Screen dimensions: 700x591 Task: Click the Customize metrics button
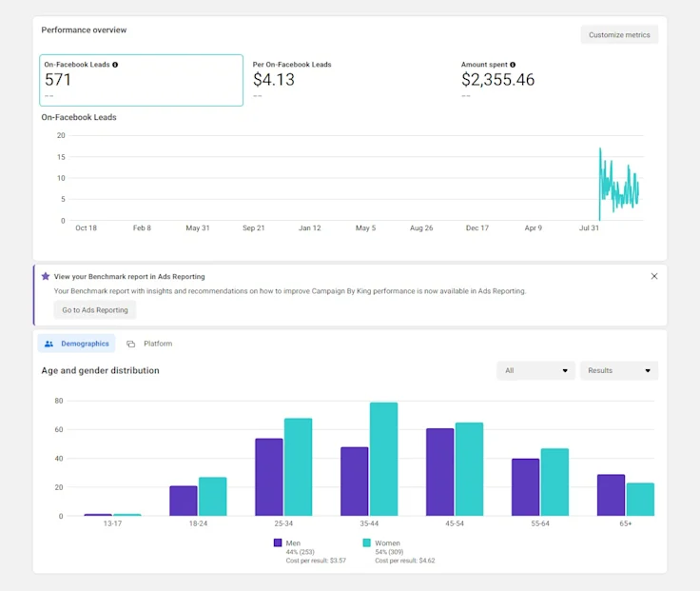619,35
